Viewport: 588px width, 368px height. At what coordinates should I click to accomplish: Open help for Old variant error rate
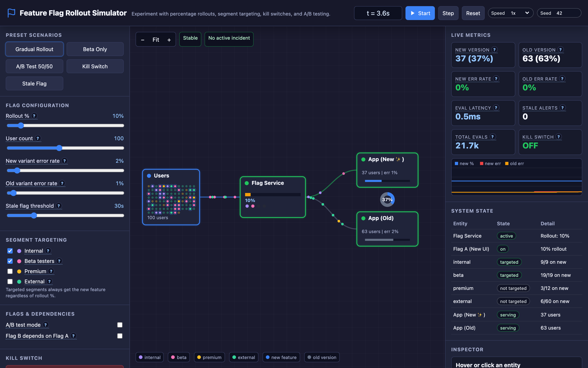coord(62,183)
